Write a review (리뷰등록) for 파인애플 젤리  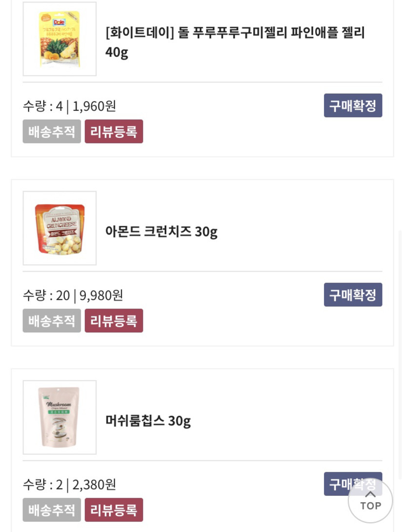(114, 131)
